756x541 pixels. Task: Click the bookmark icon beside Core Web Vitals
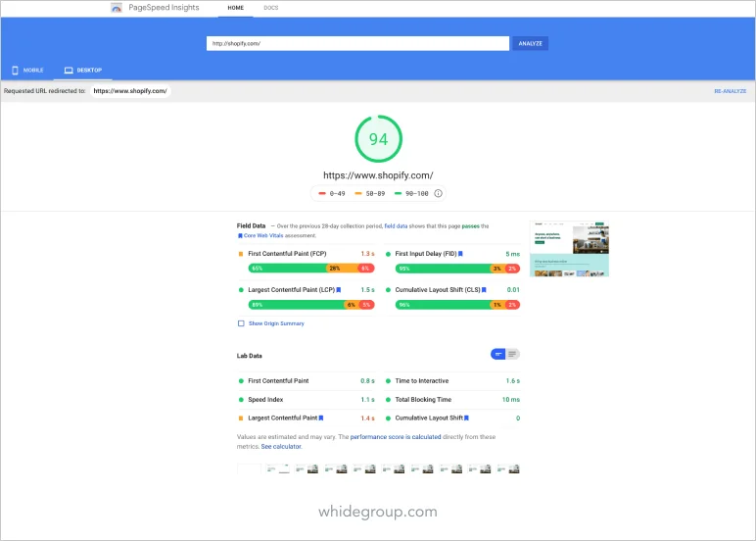(x=240, y=236)
